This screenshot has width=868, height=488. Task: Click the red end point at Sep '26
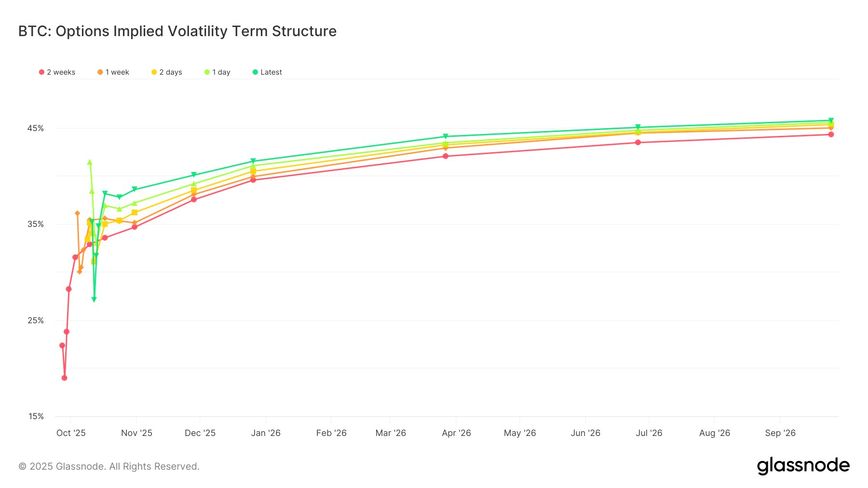point(831,135)
